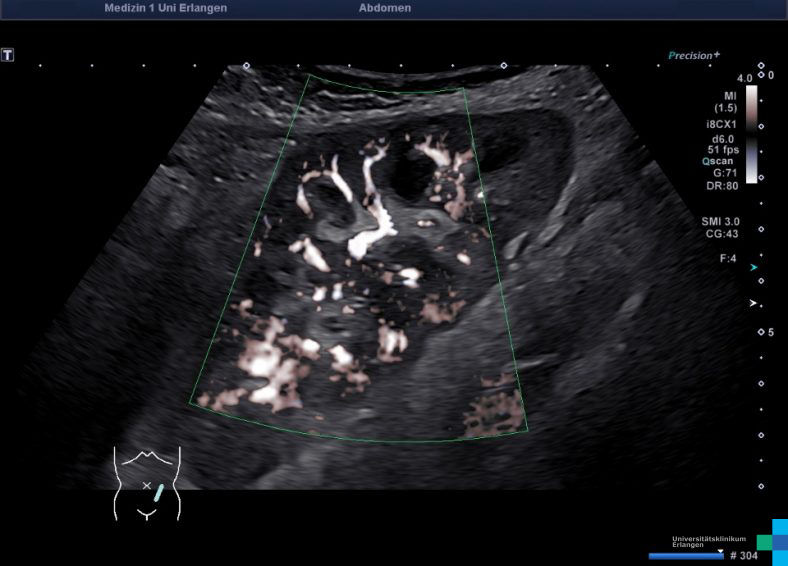Click the small triangle cine position marker
The width and height of the screenshot is (788, 566).
click(720, 550)
